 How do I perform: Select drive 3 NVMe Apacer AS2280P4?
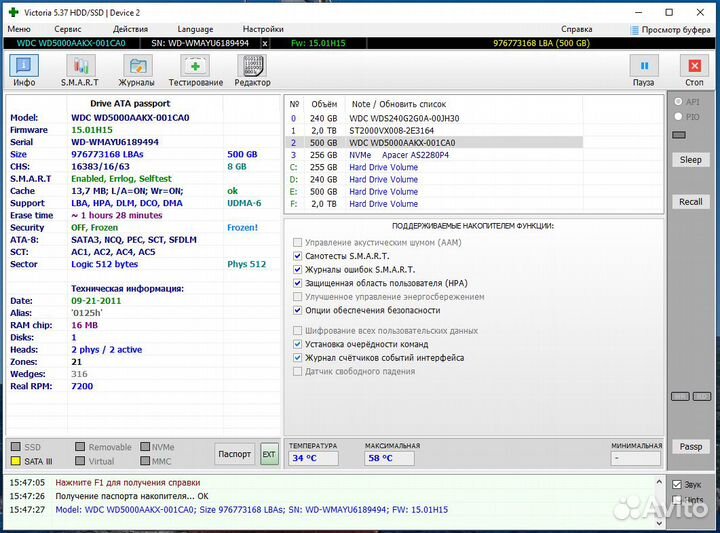pyautogui.click(x=434, y=155)
